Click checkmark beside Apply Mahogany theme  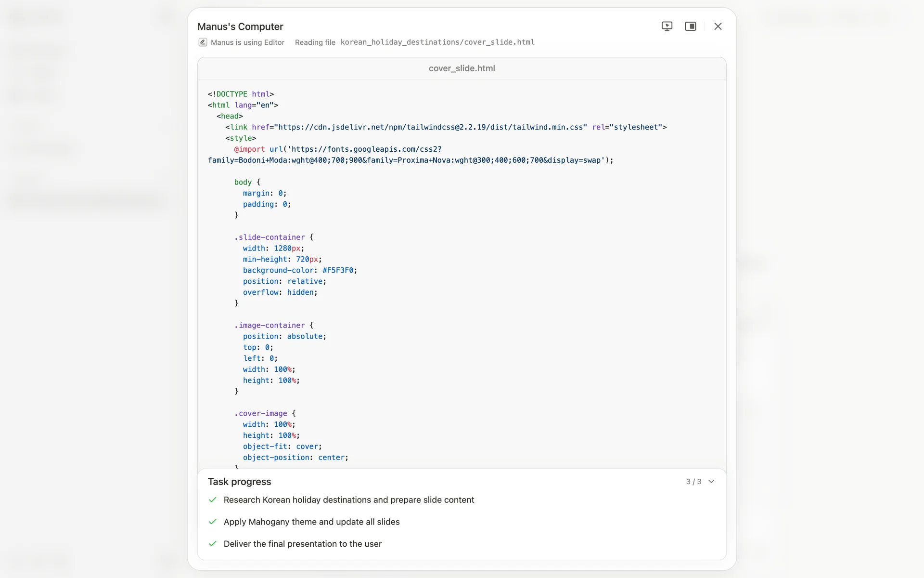point(213,522)
